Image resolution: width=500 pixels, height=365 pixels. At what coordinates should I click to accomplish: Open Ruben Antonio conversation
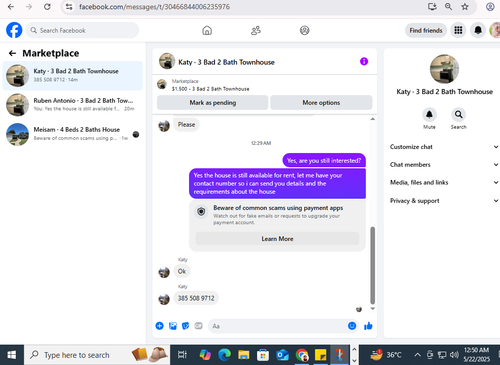(x=73, y=105)
